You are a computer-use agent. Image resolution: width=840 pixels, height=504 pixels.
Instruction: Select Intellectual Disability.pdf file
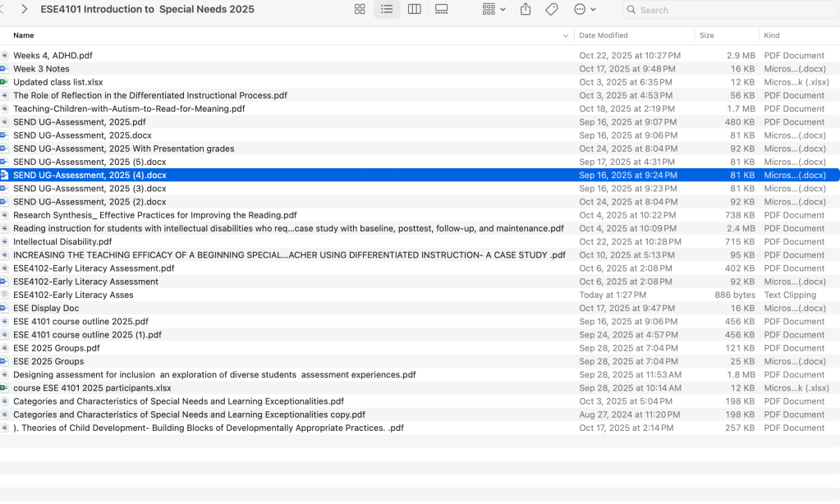pos(62,242)
